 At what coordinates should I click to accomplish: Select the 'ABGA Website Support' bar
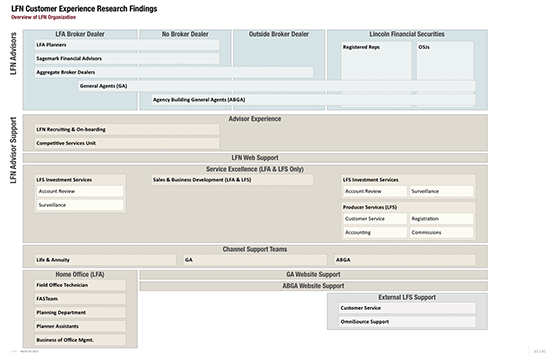click(x=313, y=286)
